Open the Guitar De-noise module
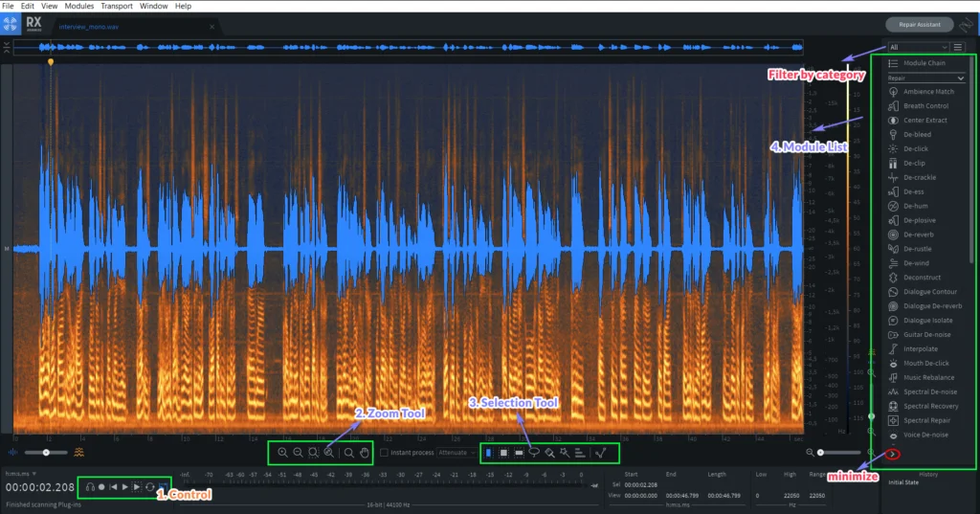 pos(922,335)
